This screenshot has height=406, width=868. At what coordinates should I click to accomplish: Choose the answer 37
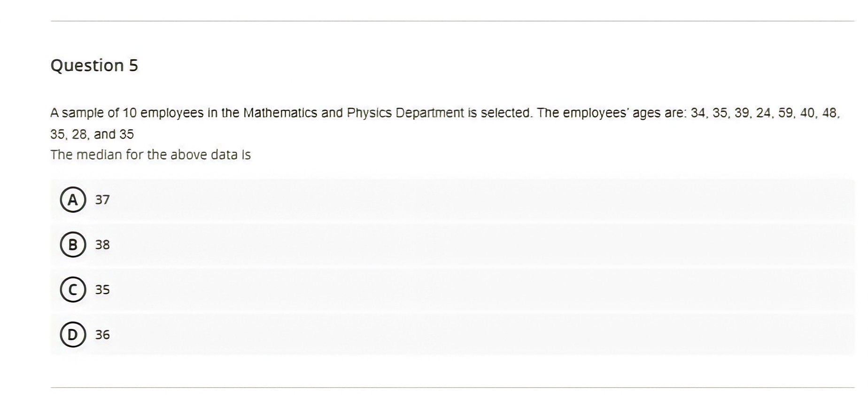(x=102, y=200)
